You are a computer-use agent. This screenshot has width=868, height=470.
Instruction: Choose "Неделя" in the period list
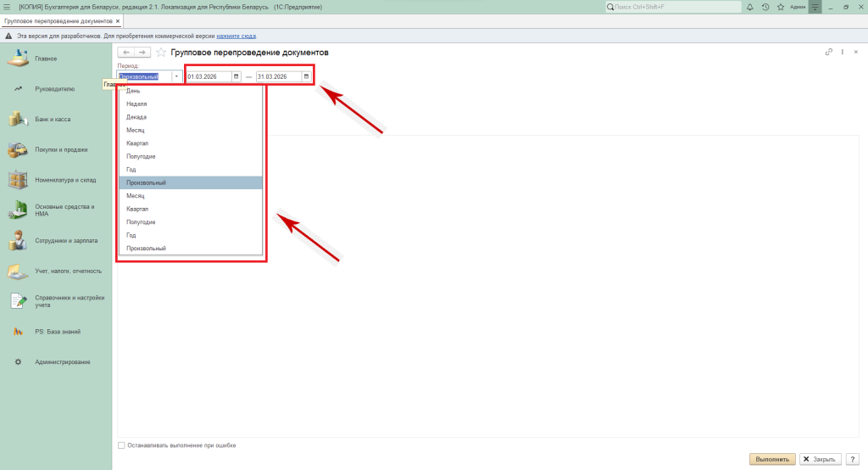pos(136,104)
